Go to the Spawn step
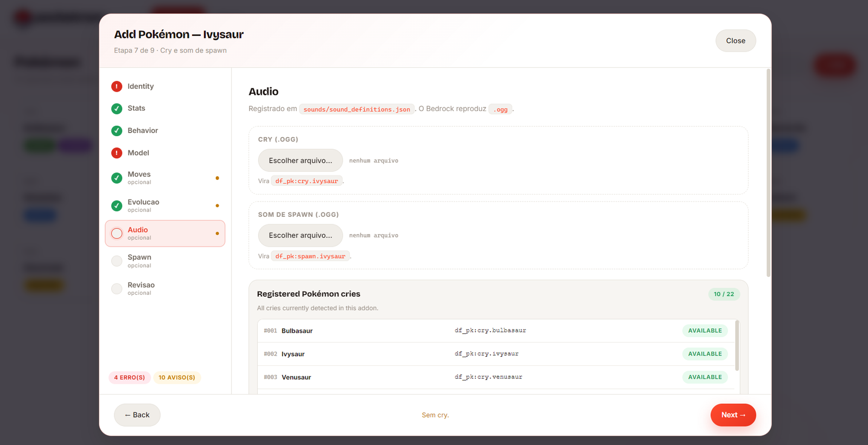868x445 pixels. pos(165,261)
